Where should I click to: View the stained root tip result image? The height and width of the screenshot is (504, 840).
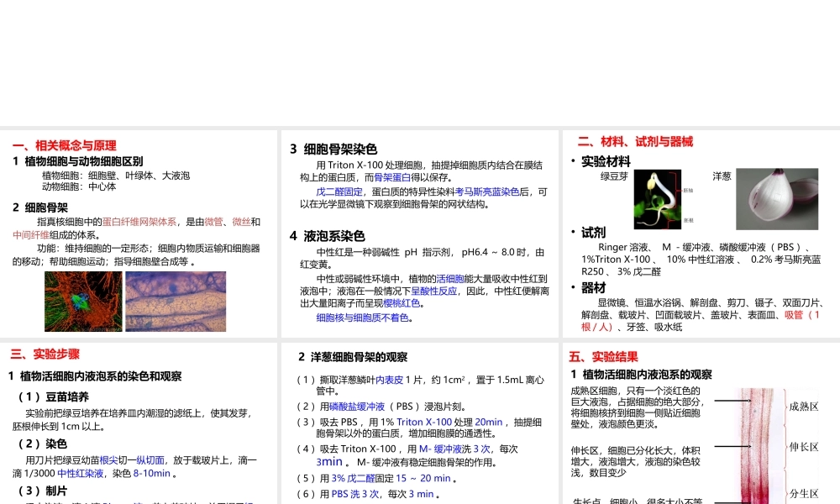point(760,437)
